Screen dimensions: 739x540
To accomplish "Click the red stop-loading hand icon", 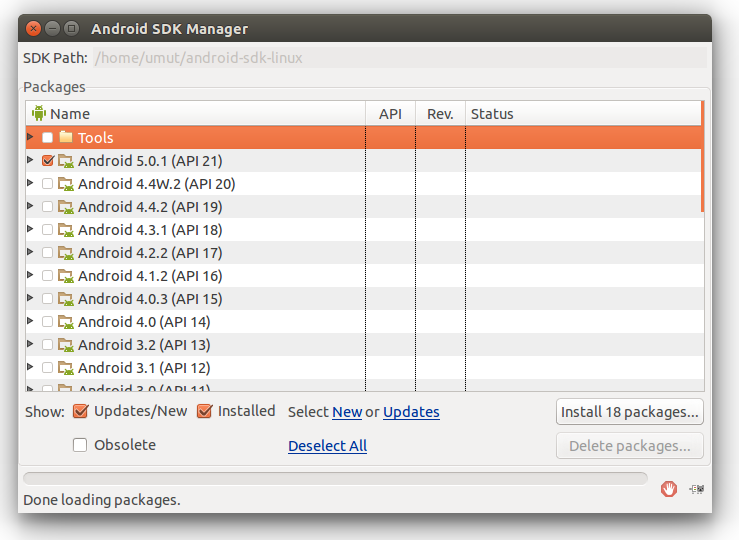I will (669, 489).
